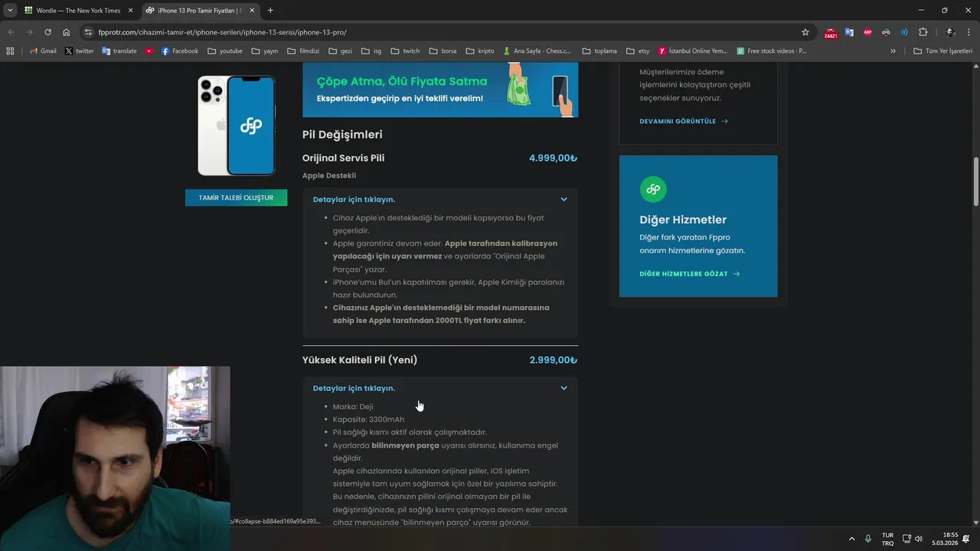Click the Kapasite: 3300mAh list item

click(x=368, y=419)
